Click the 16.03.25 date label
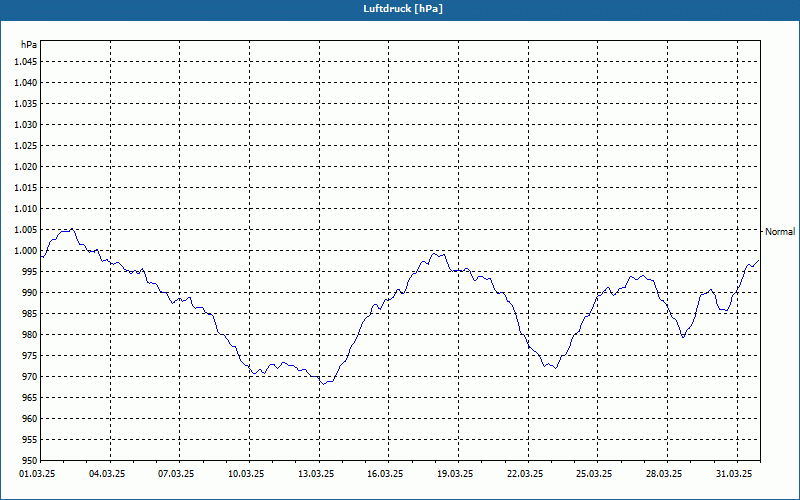This screenshot has height=500, width=800. pyautogui.click(x=386, y=474)
